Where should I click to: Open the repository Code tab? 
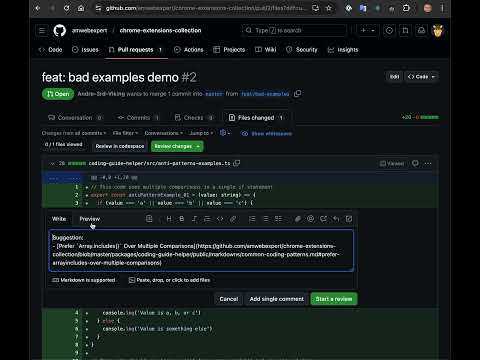[50, 50]
